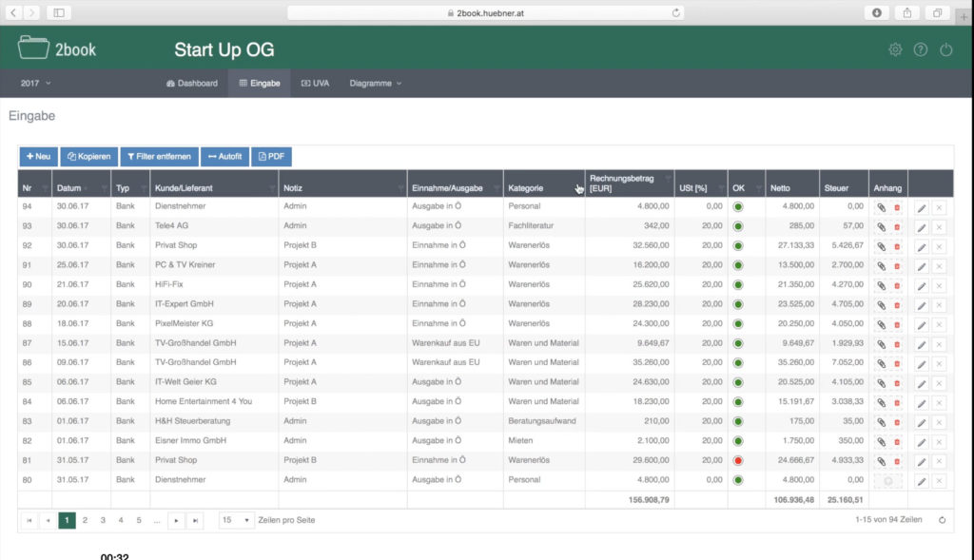Open filter on Kategorie column
Image resolution: width=974 pixels, height=560 pixels.
coord(579,188)
